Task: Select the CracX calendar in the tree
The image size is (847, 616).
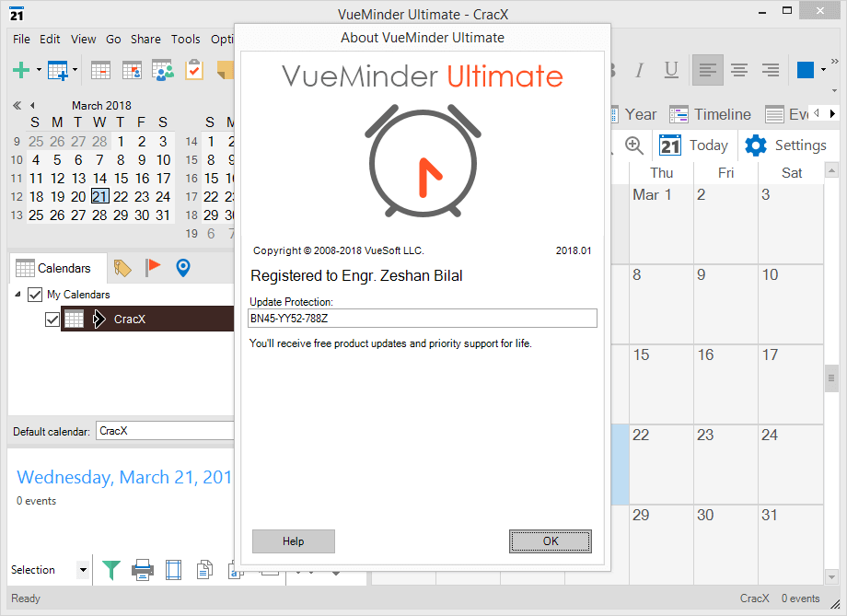Action: [147, 319]
